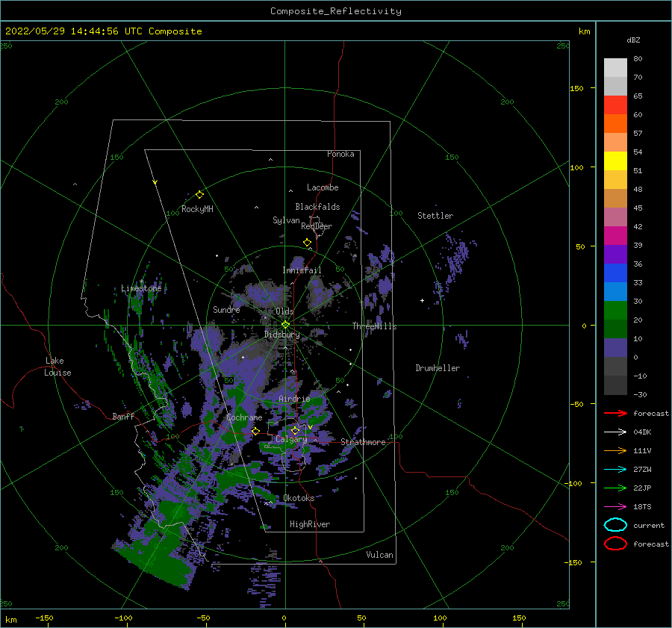Click the Lake Louise label
The height and width of the screenshot is (628, 672).
point(57,367)
